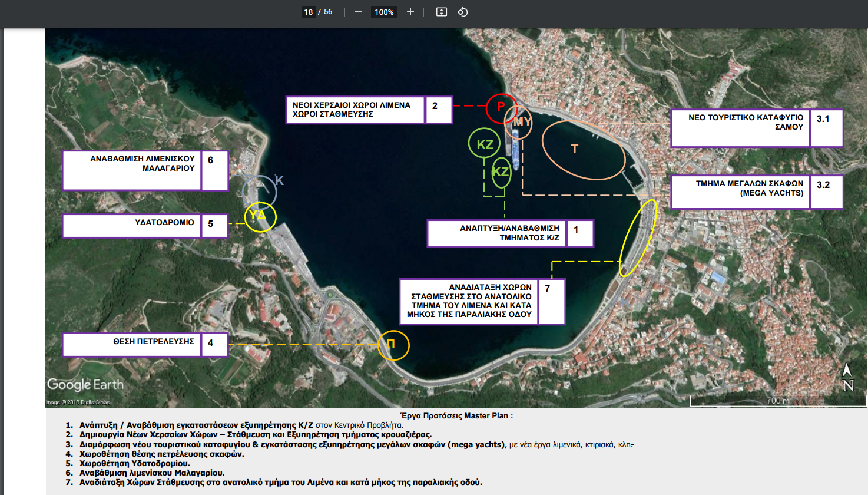The image size is (868, 495).
Task: Click the North arrow compass symbol
Action: (x=847, y=377)
